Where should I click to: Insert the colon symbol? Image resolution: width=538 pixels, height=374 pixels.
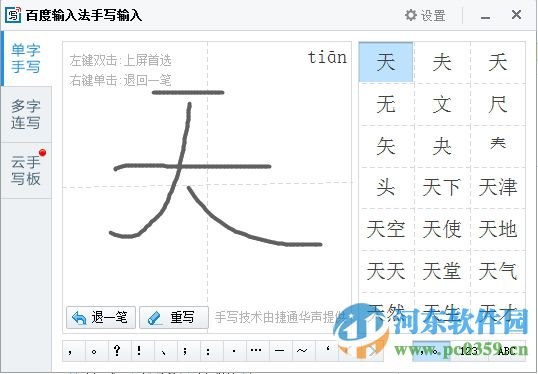pos(212,351)
